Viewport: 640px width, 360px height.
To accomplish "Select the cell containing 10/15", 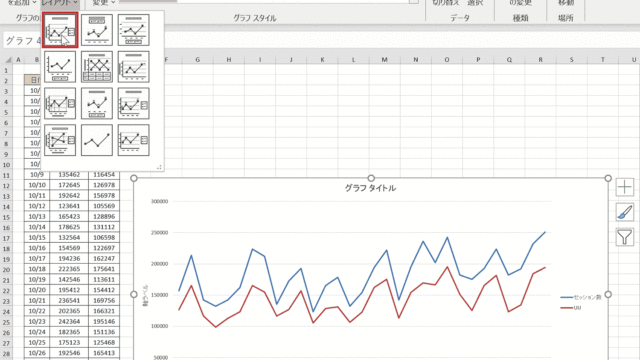I will [x=37, y=238].
